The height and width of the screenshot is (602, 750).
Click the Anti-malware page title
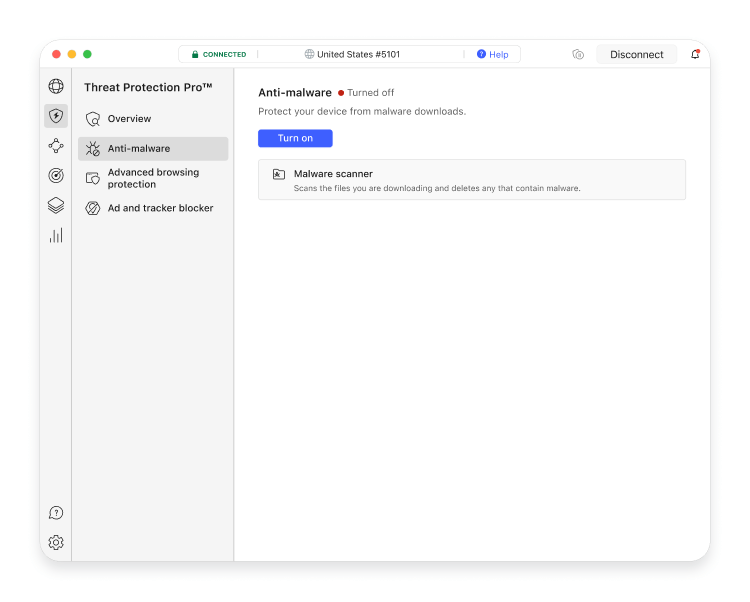(x=295, y=93)
